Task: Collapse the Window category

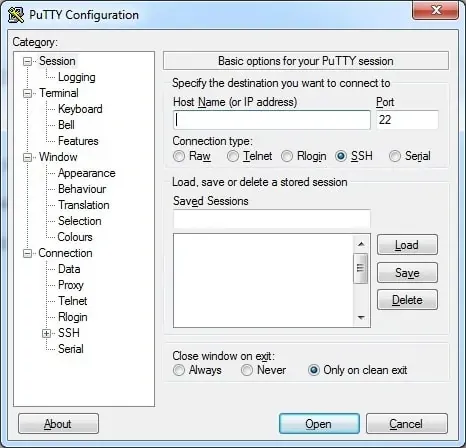Action: click(27, 157)
